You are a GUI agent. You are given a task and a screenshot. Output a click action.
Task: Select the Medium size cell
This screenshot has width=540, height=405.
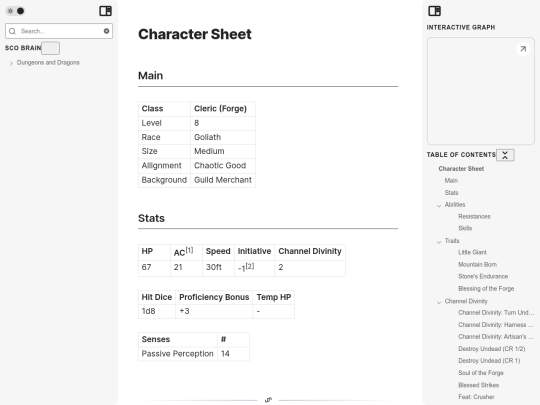click(x=223, y=152)
